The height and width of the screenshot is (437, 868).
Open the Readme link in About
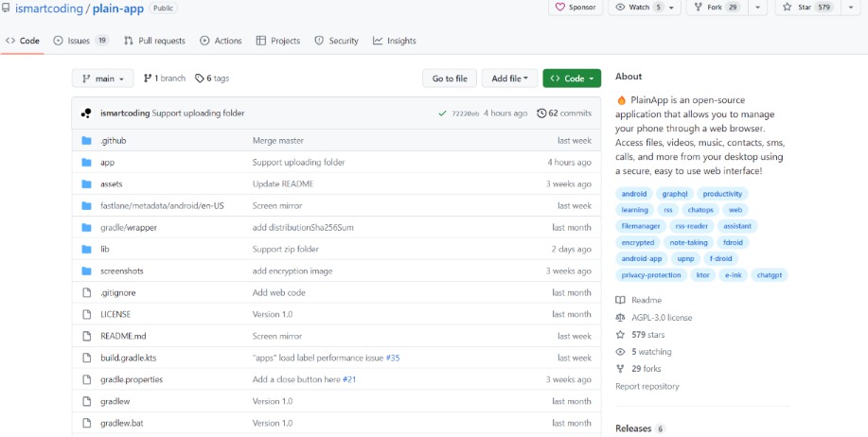tap(639, 301)
